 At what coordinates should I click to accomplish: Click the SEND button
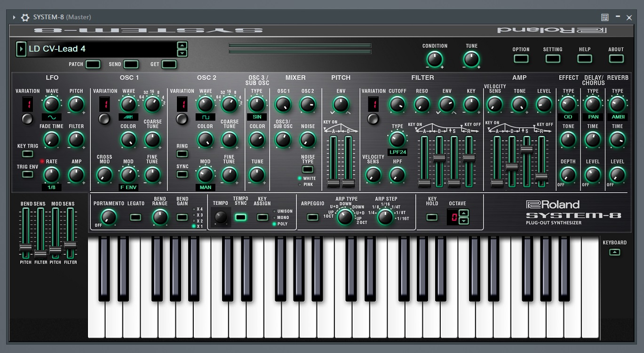(131, 64)
